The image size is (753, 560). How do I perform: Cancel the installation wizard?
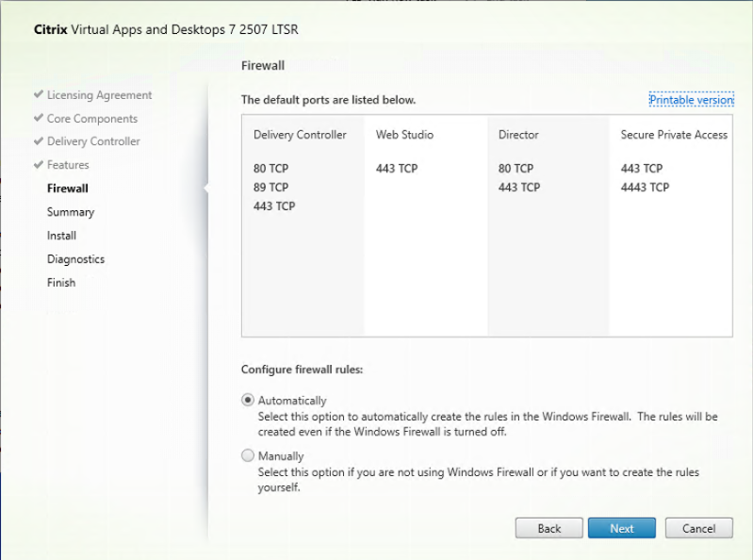click(x=698, y=528)
